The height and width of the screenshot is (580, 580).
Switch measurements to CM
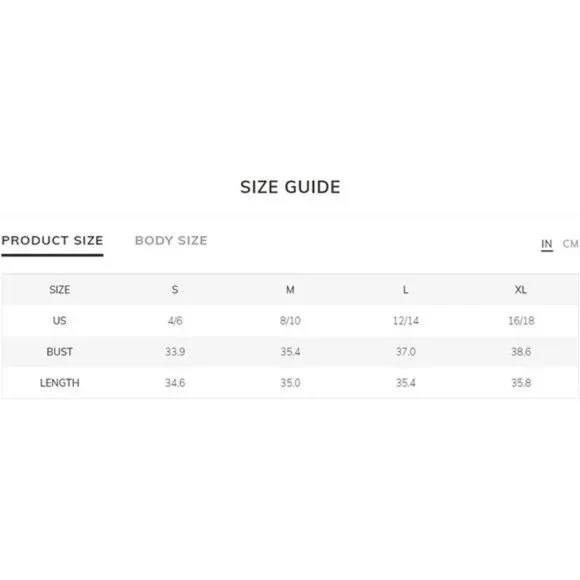pos(570,244)
